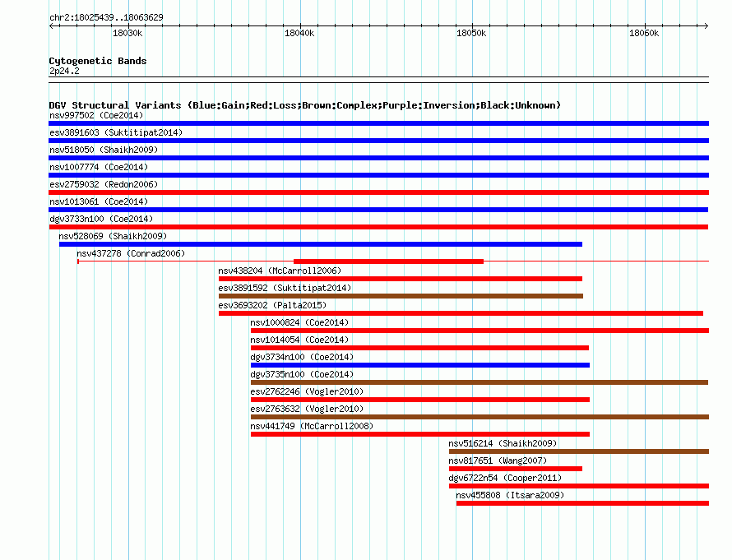Click dgv3733n100 (Coe2014) label
Image resolution: width=732 pixels, height=560 pixels.
pos(101,219)
